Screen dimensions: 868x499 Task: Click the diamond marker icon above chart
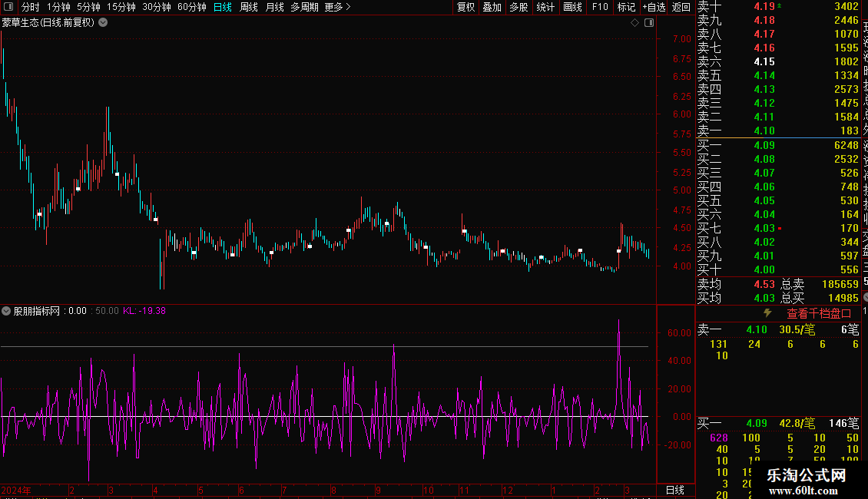click(634, 23)
